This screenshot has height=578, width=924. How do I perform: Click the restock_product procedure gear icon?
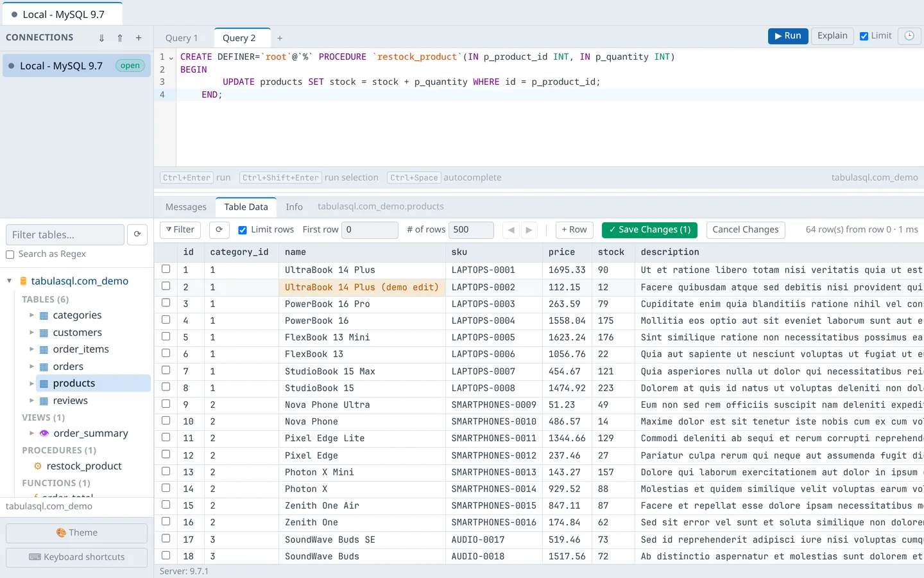click(x=38, y=466)
